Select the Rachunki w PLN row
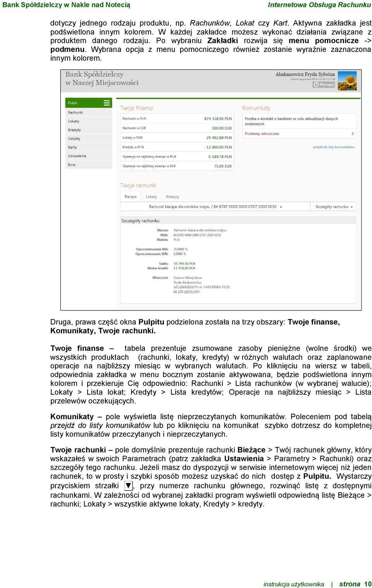Image resolution: width=372 pixels, height=588 pixels. pos(177,118)
